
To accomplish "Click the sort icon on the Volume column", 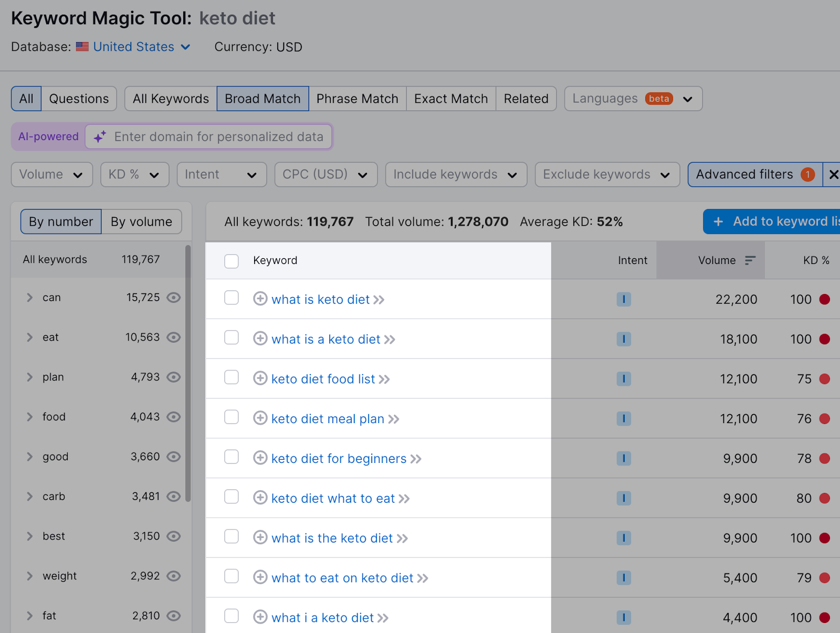I will coord(750,260).
